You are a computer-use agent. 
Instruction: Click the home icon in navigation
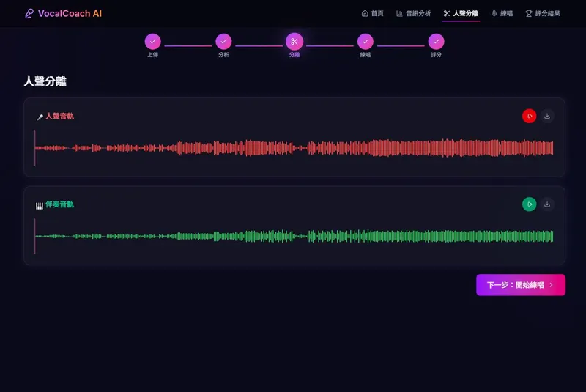pyautogui.click(x=365, y=13)
